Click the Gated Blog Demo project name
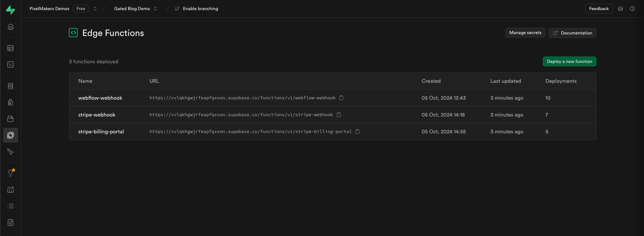Image resolution: width=644 pixels, height=236 pixels. [132, 9]
